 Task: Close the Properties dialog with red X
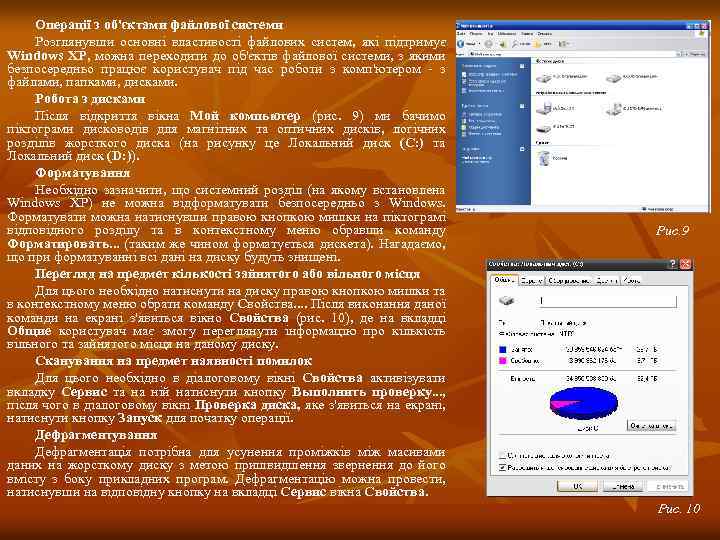[685, 264]
